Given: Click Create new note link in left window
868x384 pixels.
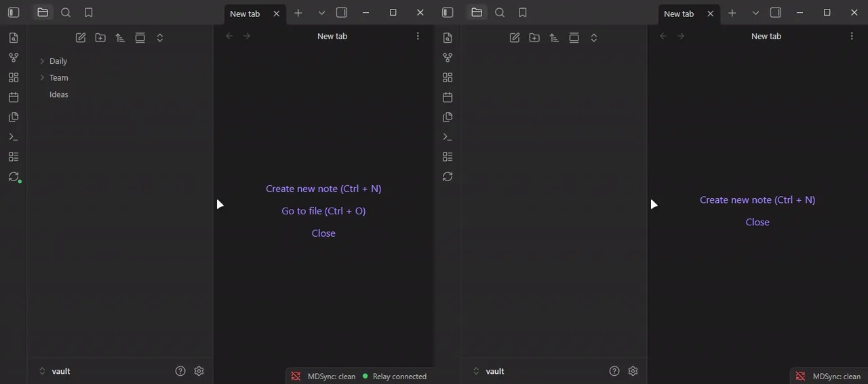Looking at the screenshot, I should [x=323, y=189].
